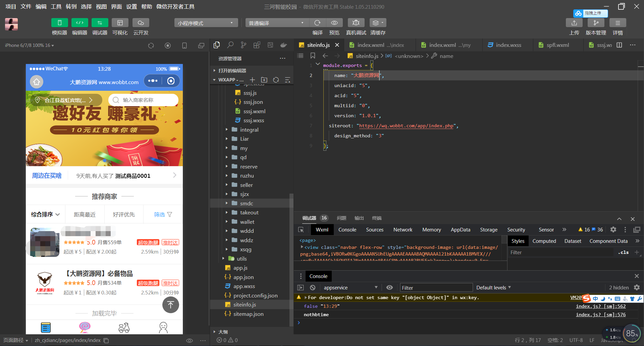Expand the takeout folder
644x346 pixels.
(249, 212)
